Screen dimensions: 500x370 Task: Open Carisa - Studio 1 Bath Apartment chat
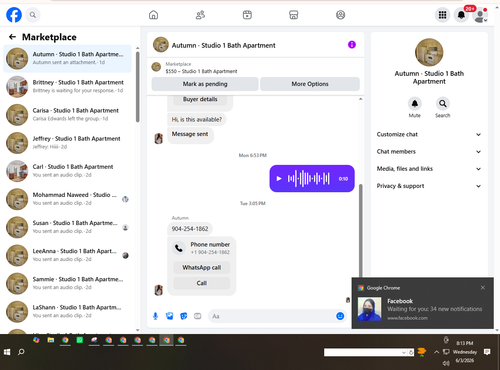point(67,115)
